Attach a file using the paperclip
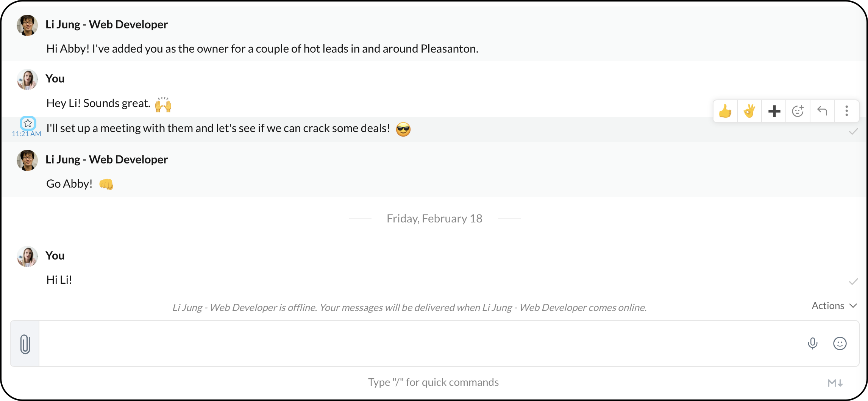The width and height of the screenshot is (868, 401). click(25, 344)
